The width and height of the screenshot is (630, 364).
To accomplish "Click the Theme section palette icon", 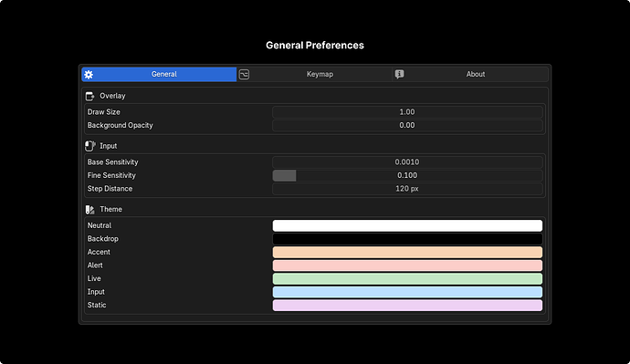I will (x=90, y=210).
